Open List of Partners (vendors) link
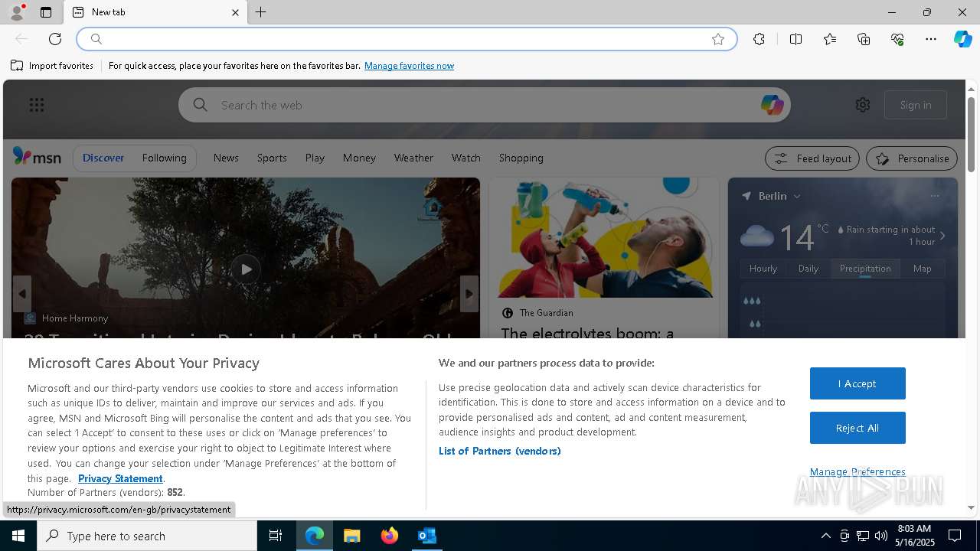Image resolution: width=980 pixels, height=551 pixels. tap(499, 451)
